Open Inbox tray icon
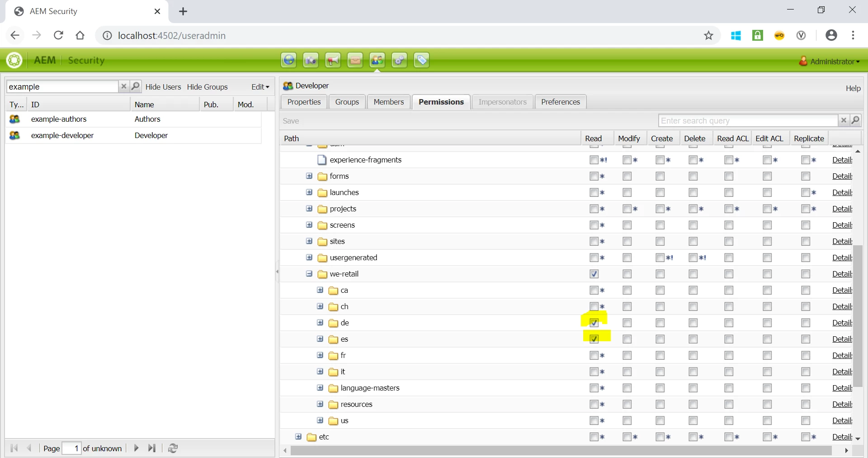 click(355, 60)
